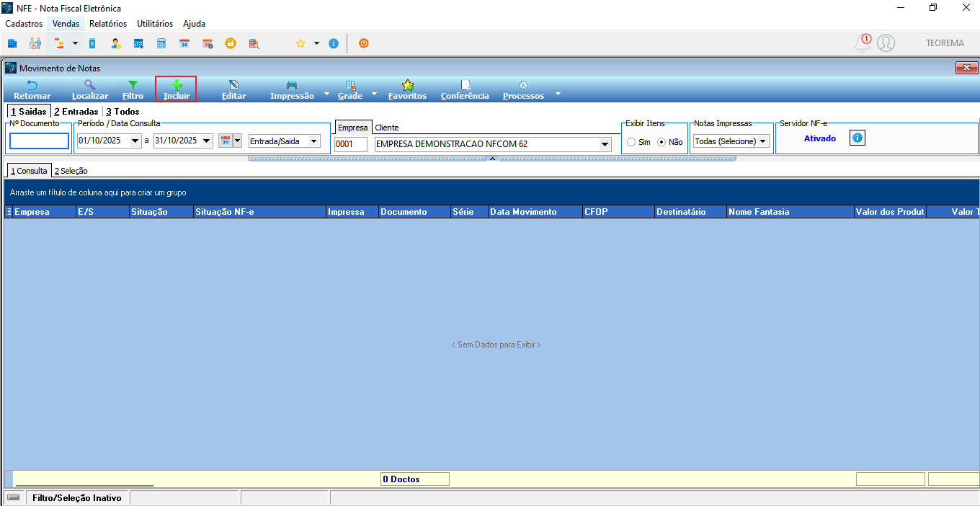Focus the Nº Documento input field

pyautogui.click(x=39, y=141)
